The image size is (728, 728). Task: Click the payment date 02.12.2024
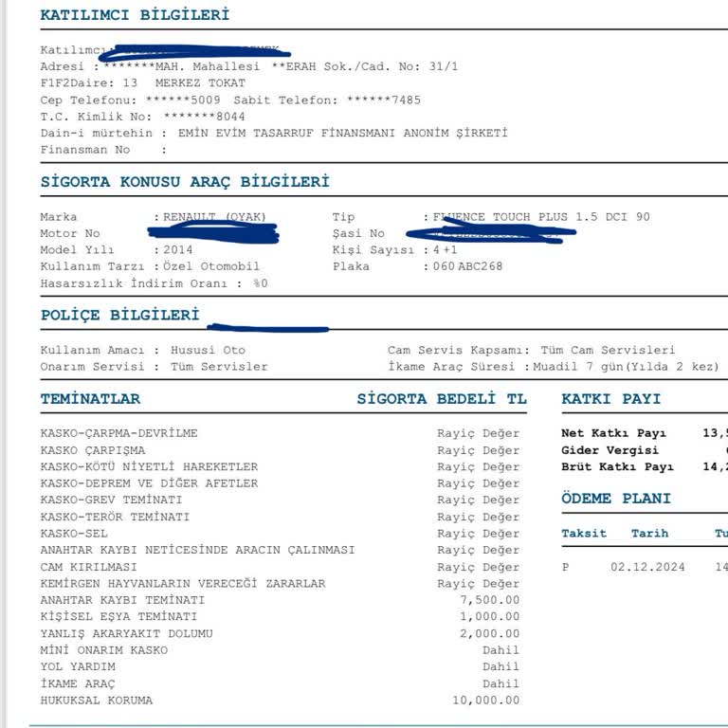click(647, 567)
